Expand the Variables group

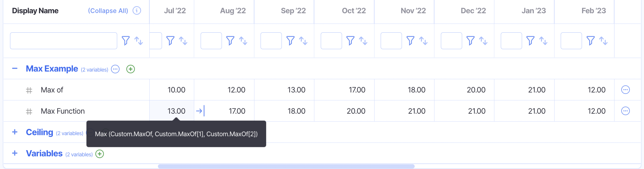pos(15,153)
